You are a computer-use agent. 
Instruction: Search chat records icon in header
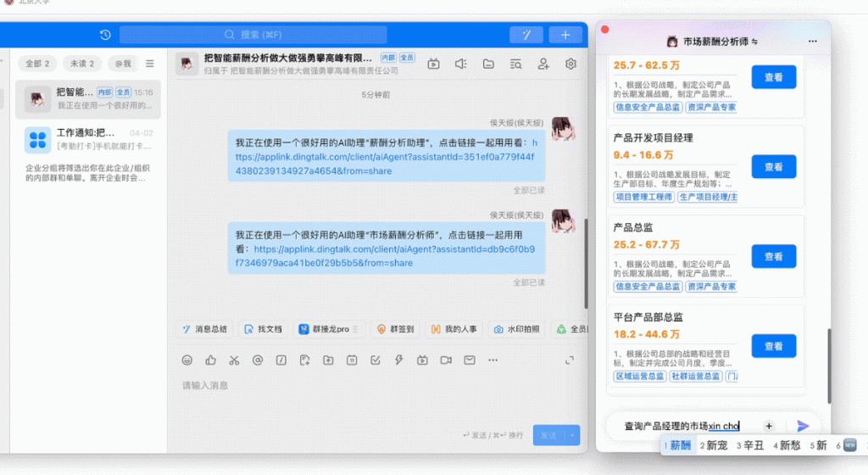[515, 64]
